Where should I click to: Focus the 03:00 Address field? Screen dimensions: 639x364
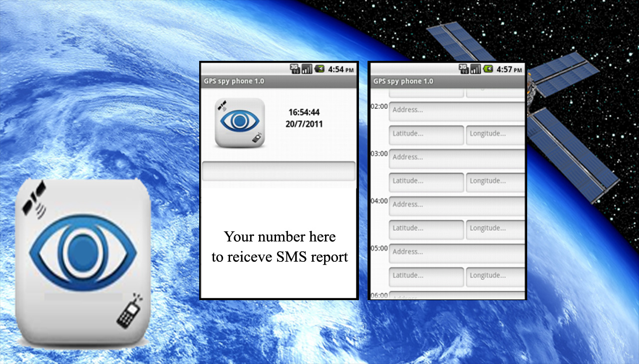point(457,159)
